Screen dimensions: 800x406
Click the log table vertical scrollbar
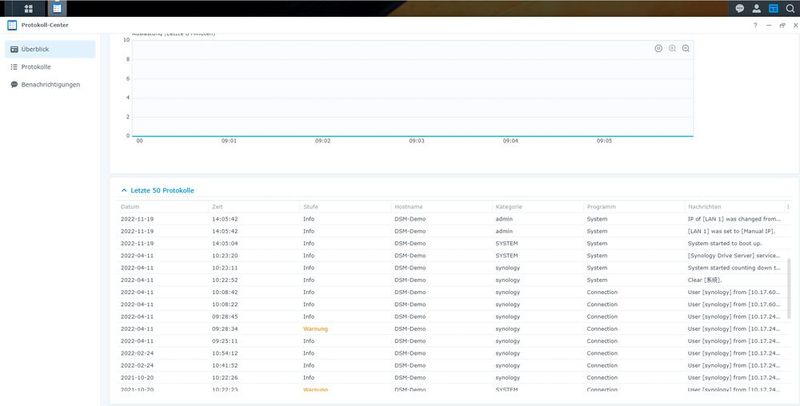click(789, 288)
